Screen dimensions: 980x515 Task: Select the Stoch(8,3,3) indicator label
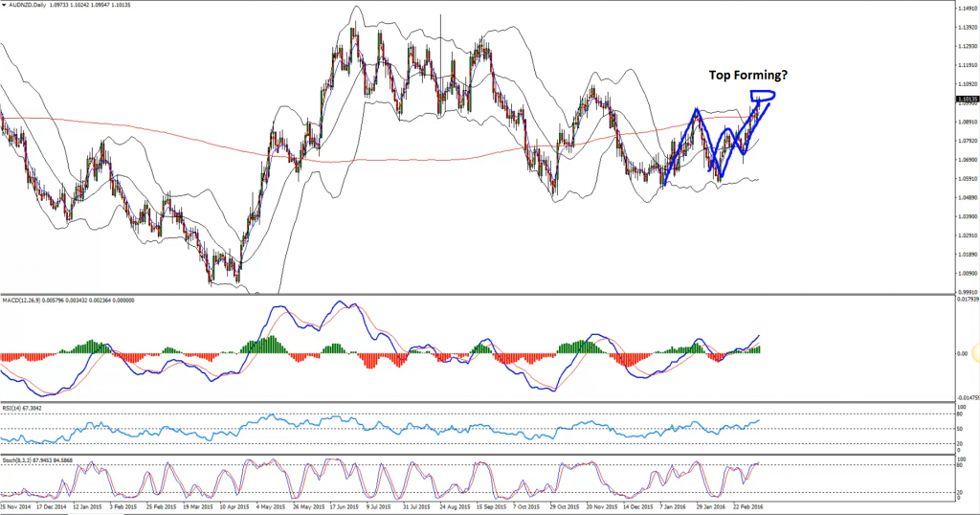[17, 460]
